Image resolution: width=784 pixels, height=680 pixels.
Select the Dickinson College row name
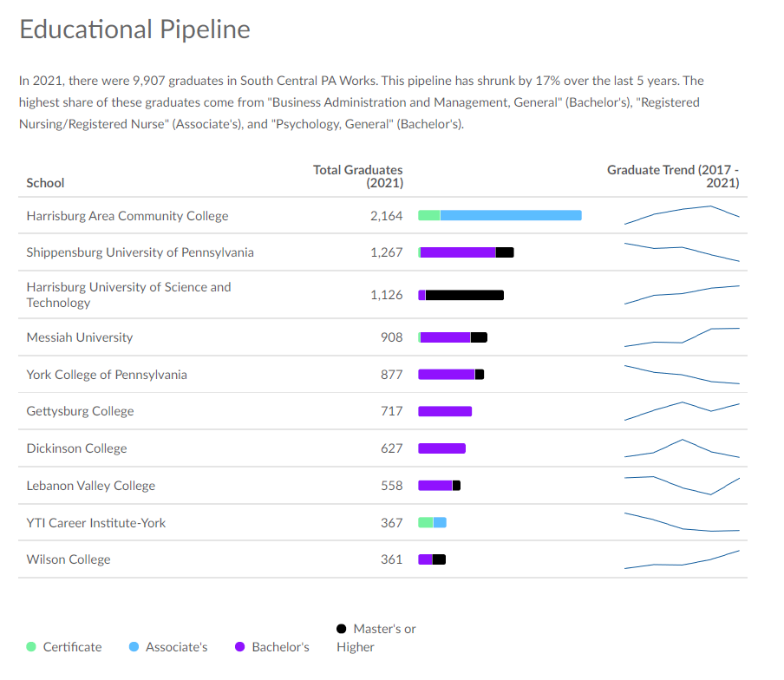point(76,448)
